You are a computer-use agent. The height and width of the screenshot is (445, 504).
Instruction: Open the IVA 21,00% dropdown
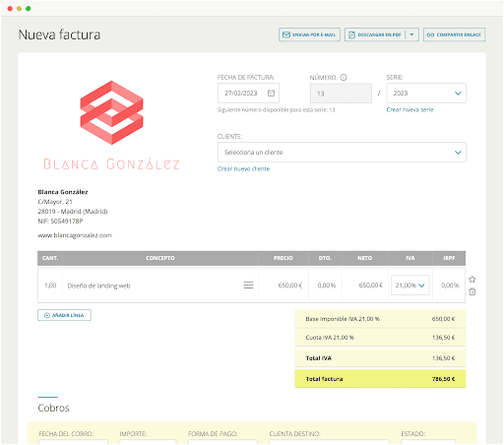pos(410,286)
